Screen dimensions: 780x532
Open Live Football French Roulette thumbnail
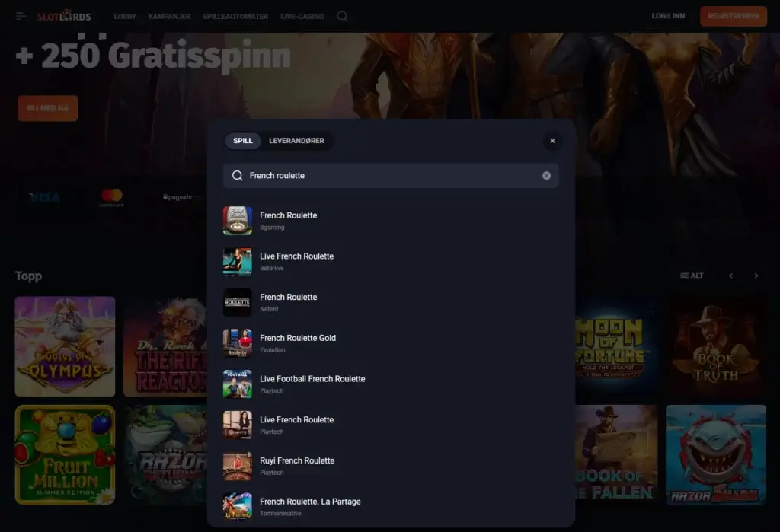[238, 384]
